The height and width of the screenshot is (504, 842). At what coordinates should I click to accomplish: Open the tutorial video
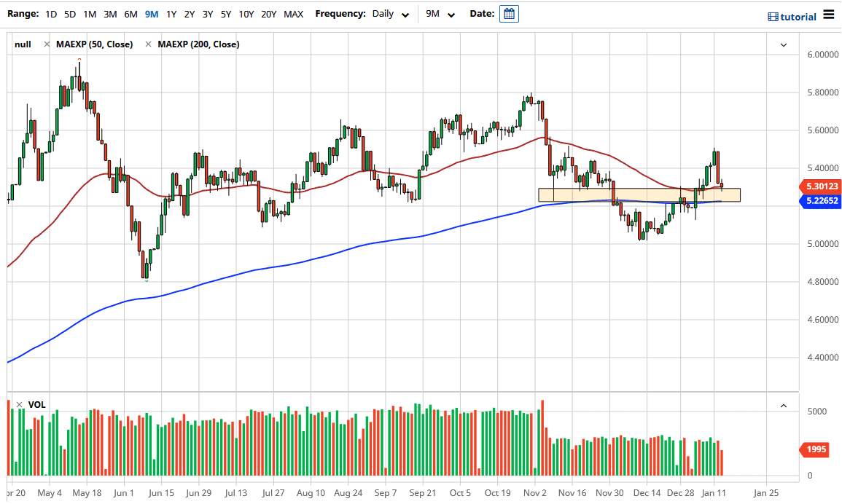click(x=791, y=15)
